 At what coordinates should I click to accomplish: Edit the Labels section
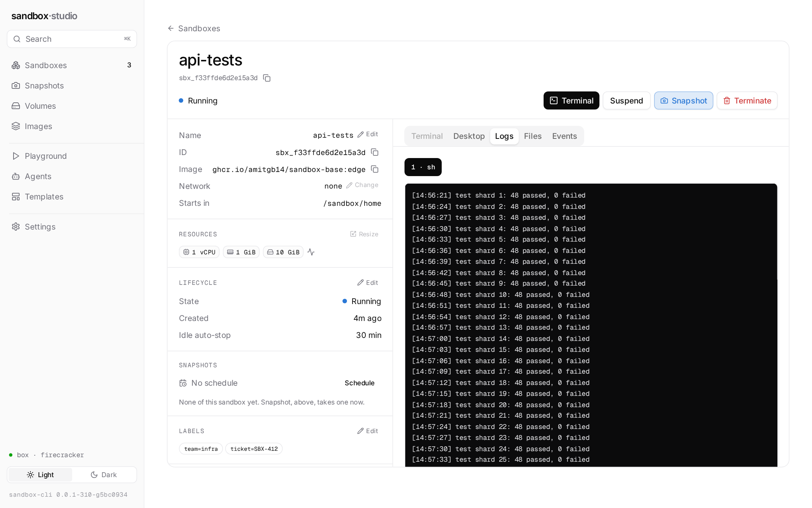368,431
